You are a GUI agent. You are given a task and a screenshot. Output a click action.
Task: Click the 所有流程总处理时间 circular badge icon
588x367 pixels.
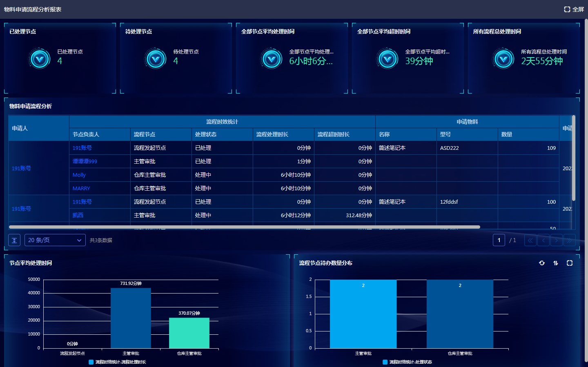pos(503,59)
